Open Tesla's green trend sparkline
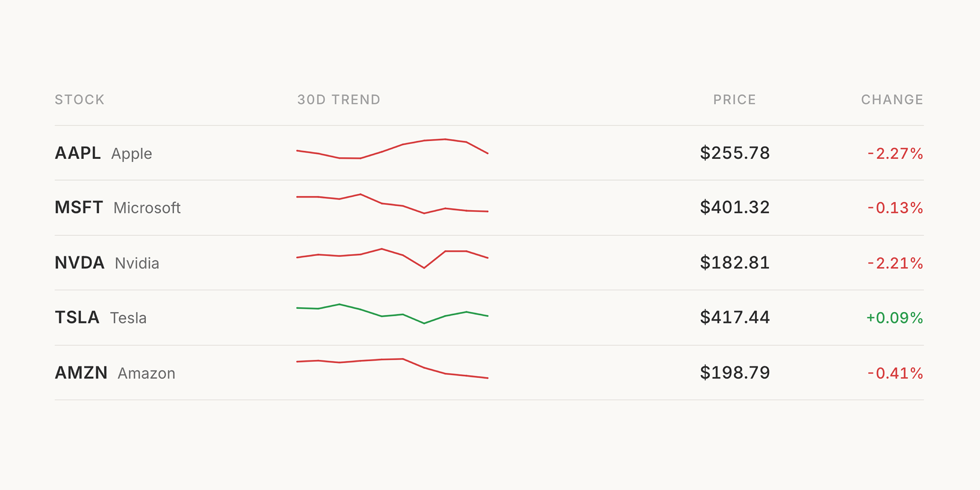Viewport: 980px width, 490px height. (x=392, y=314)
